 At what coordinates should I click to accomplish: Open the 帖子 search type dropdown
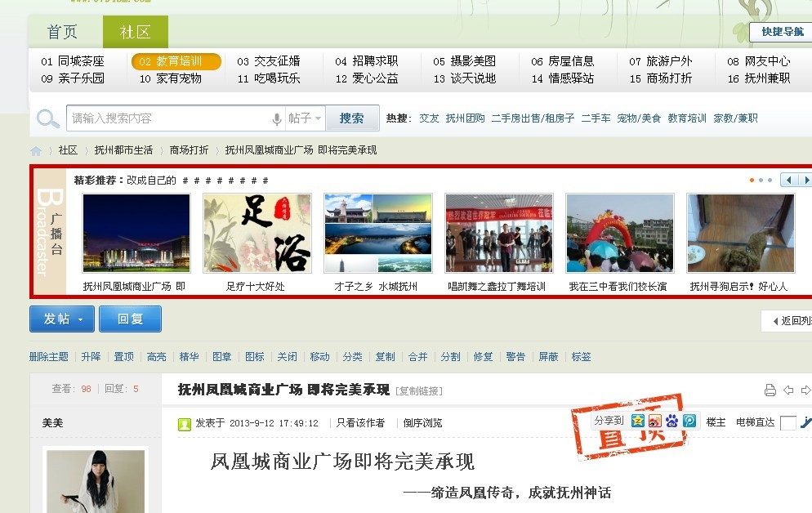pos(305,118)
